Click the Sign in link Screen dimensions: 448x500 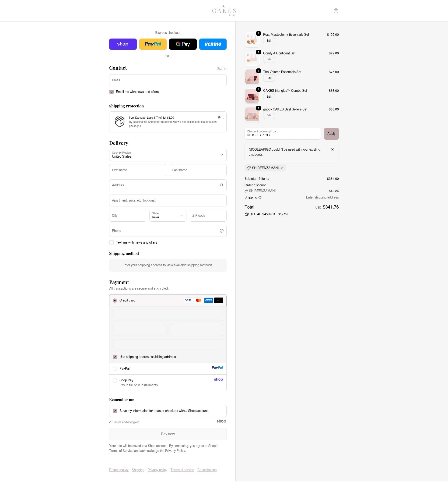pos(221,68)
